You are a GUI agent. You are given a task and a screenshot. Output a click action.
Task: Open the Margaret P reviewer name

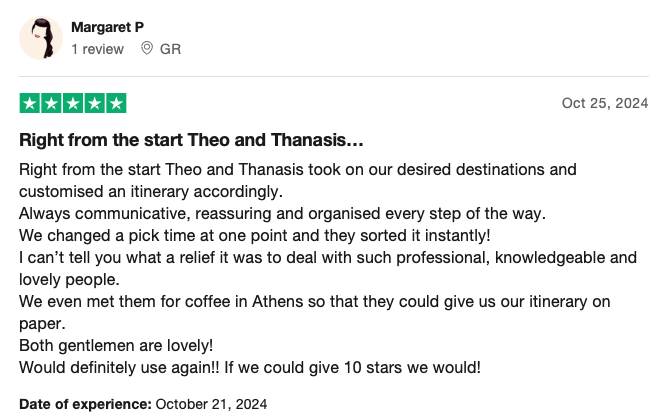(x=107, y=27)
